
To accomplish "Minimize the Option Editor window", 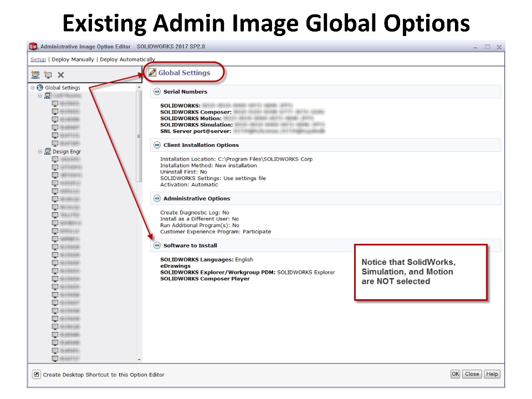I will click(x=475, y=47).
